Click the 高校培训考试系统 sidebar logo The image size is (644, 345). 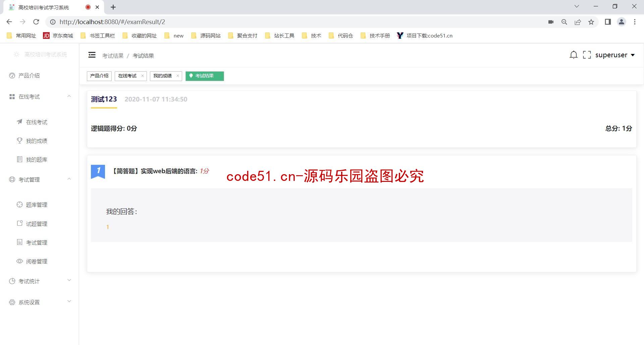[x=40, y=55]
